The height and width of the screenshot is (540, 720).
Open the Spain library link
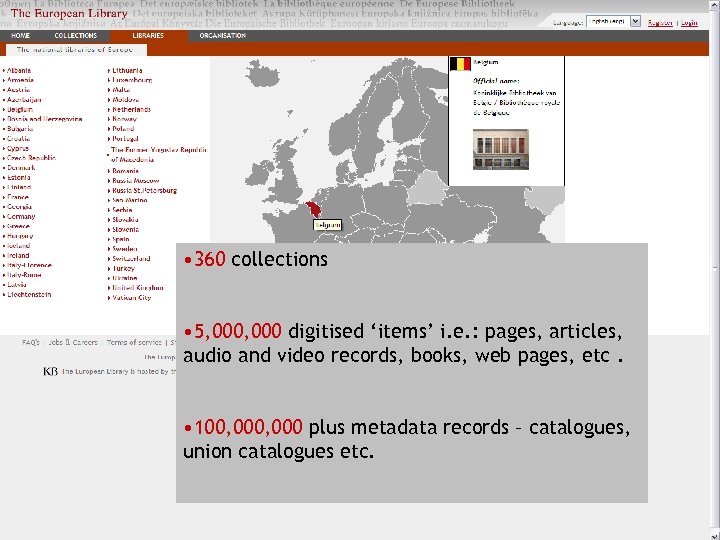tap(121, 240)
